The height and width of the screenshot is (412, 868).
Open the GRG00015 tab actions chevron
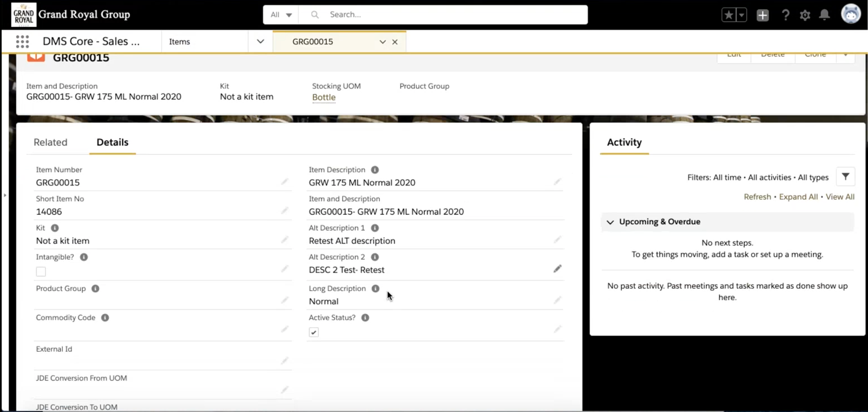(382, 42)
